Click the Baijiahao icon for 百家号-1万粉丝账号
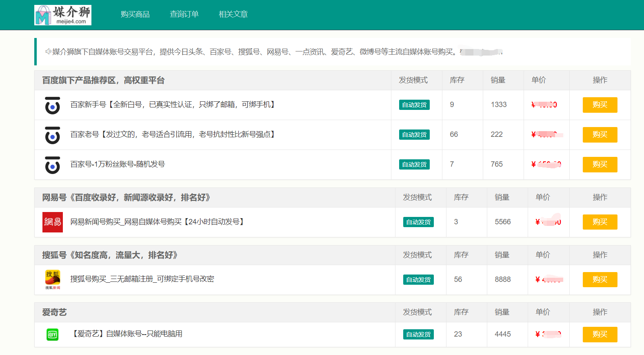644x355 pixels. tap(52, 165)
